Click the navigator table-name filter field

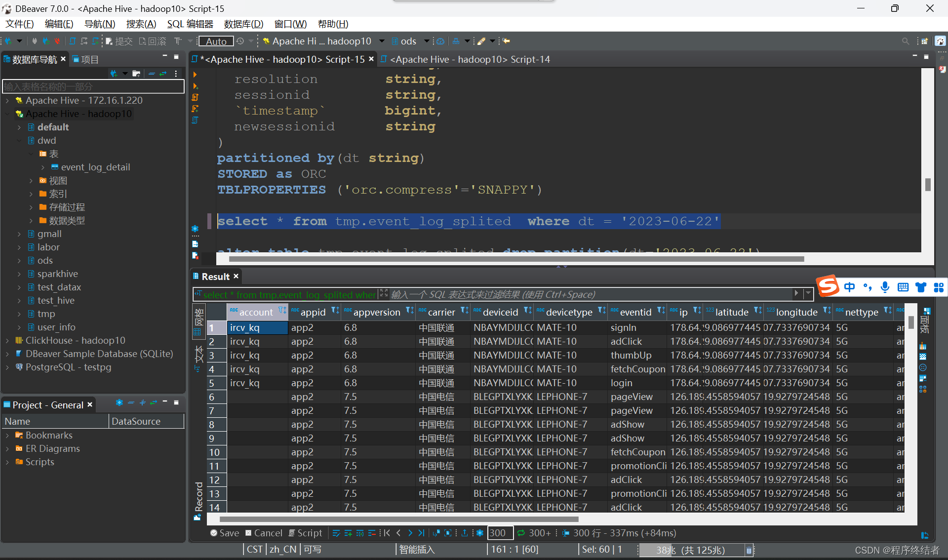click(93, 87)
